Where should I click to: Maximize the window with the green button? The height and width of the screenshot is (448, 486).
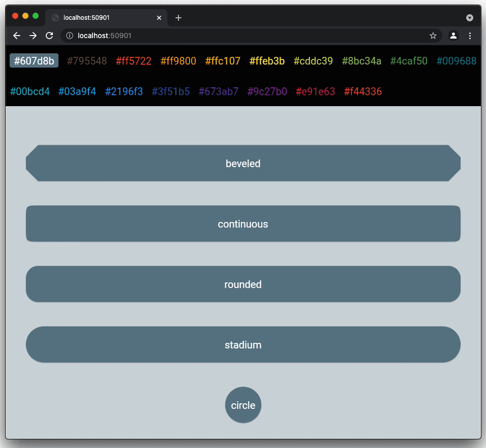(36, 16)
